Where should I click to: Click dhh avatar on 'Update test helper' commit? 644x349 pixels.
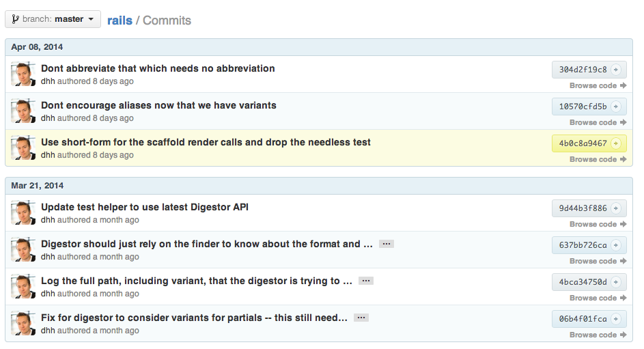click(23, 213)
